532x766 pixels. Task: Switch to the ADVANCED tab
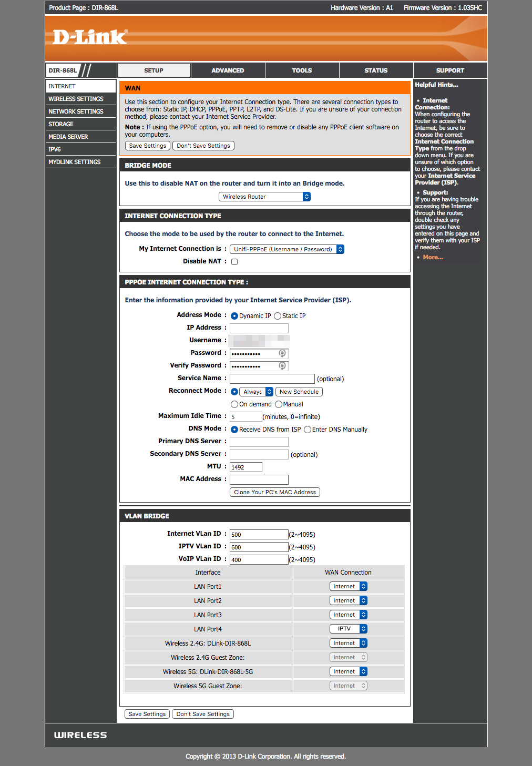click(x=228, y=70)
